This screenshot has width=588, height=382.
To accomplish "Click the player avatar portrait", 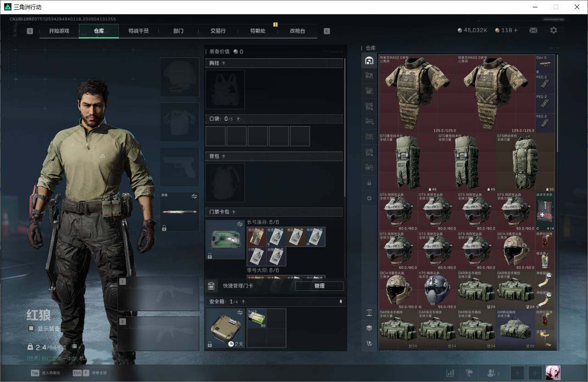I will click(x=553, y=373).
